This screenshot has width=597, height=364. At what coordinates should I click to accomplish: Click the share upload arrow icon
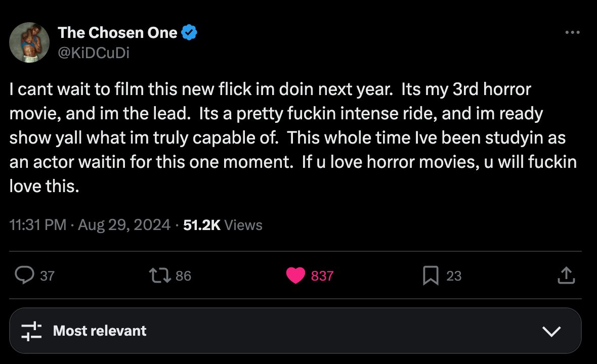[566, 276]
